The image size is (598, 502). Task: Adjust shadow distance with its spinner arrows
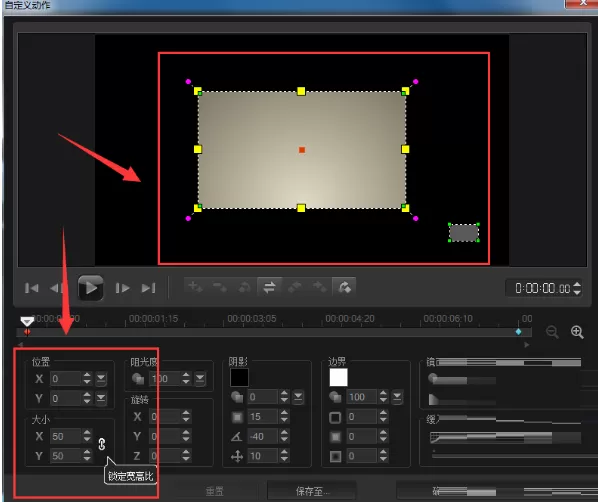pyautogui.click(x=284, y=456)
